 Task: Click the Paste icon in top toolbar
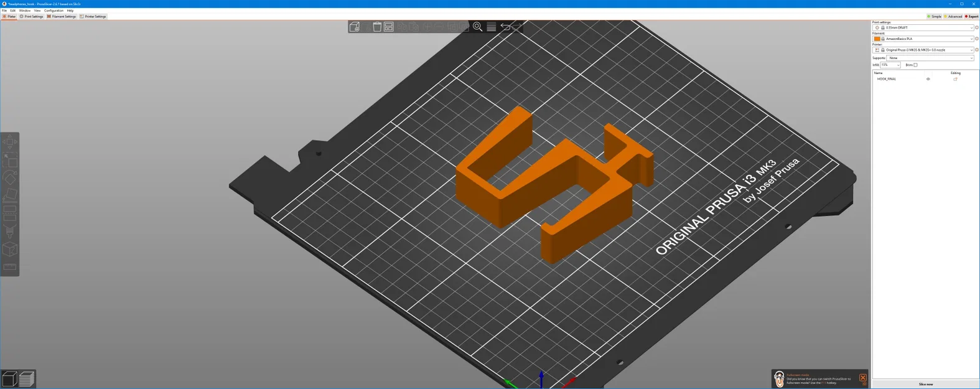[x=414, y=27]
